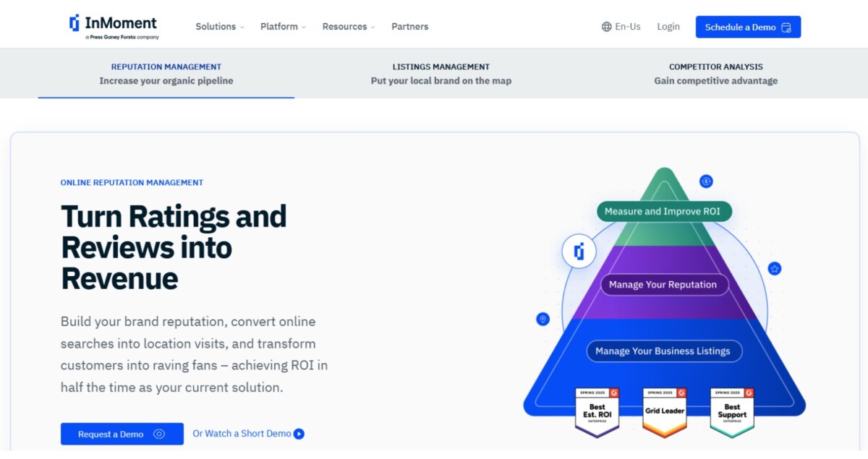Click the globe language icon
Viewport: 868px width, 459px height.
click(606, 27)
